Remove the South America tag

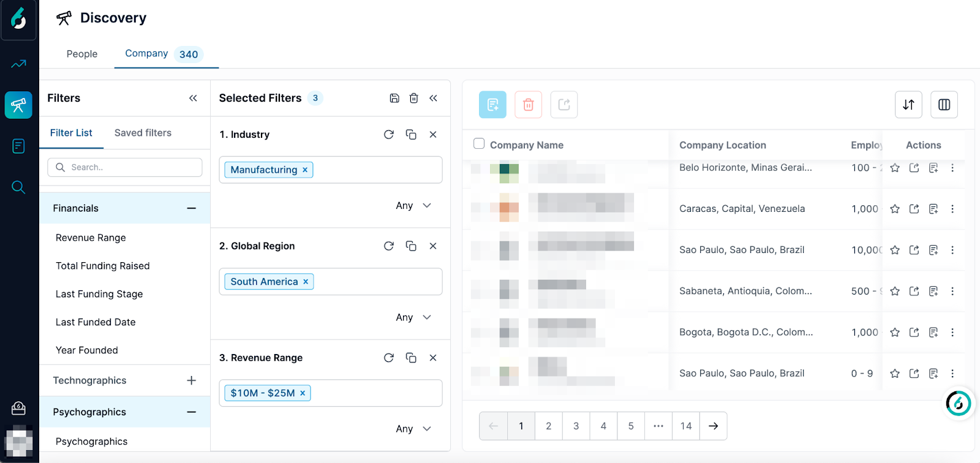[x=306, y=282]
